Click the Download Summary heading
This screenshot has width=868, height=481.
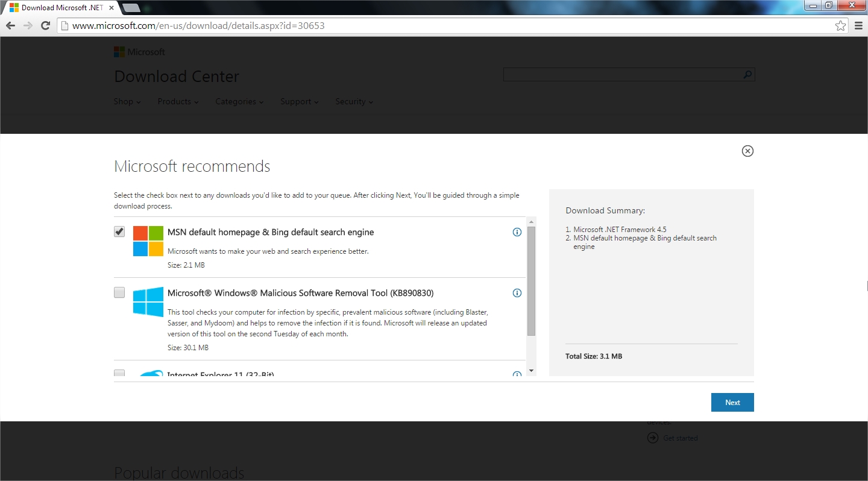click(605, 211)
